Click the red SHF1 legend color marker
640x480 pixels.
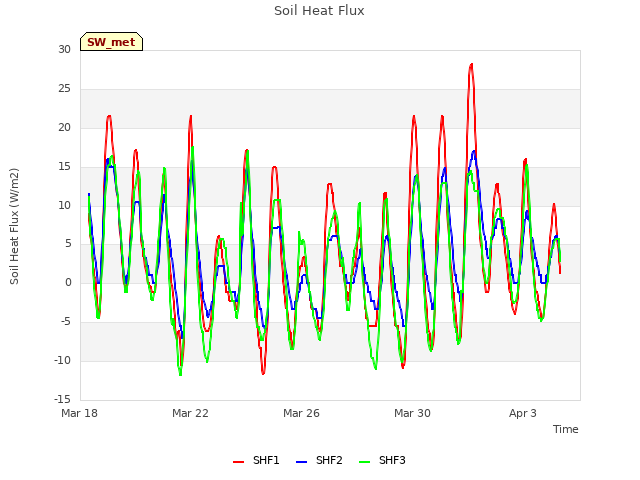click(x=238, y=462)
